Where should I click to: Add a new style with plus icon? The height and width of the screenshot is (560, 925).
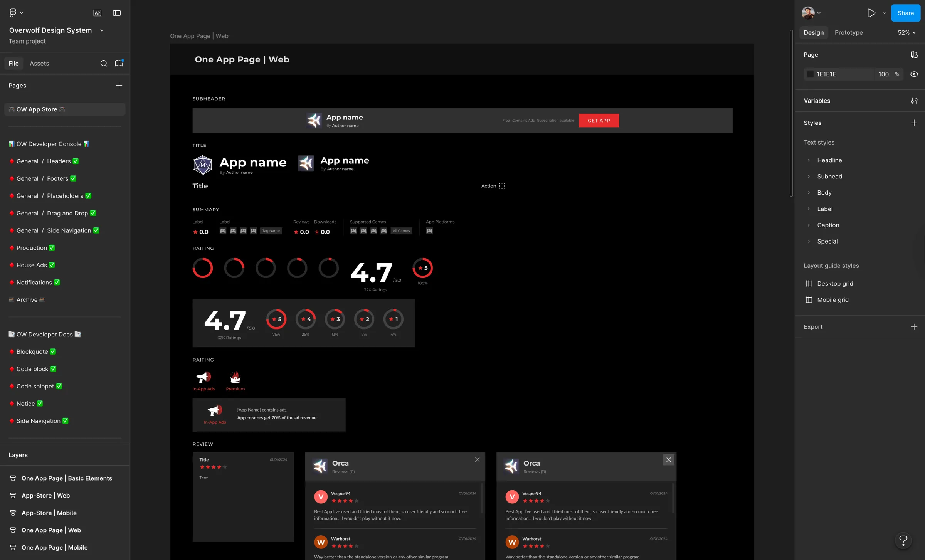914,123
